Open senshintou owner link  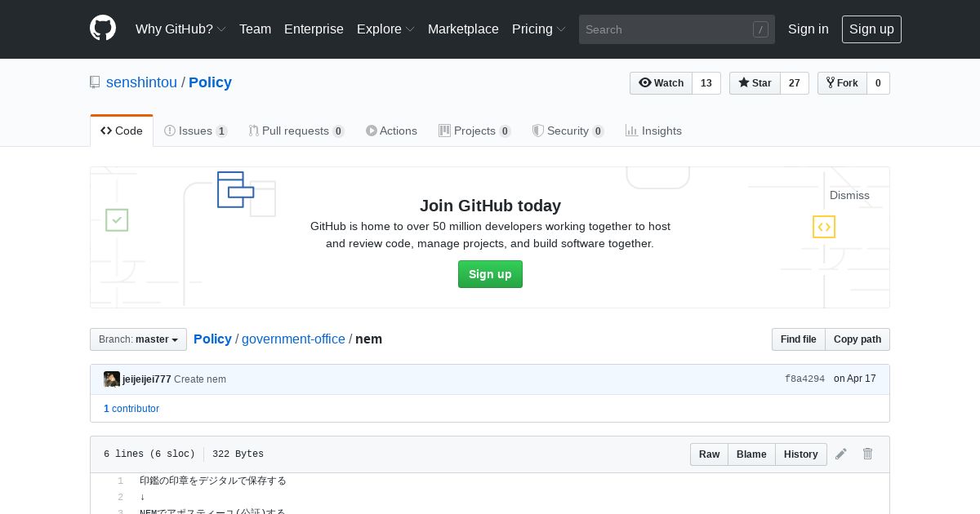141,82
